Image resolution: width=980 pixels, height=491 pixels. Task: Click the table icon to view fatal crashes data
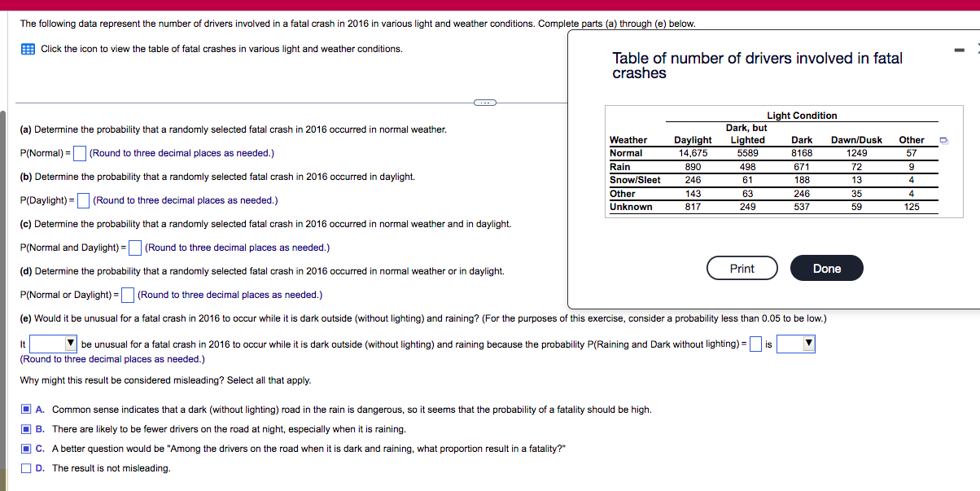point(28,49)
